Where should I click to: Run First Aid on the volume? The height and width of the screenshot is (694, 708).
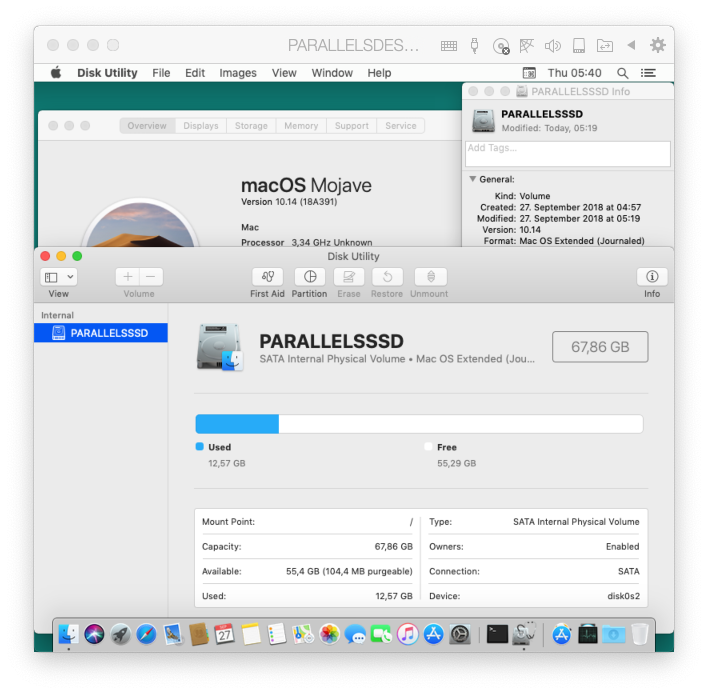click(268, 277)
